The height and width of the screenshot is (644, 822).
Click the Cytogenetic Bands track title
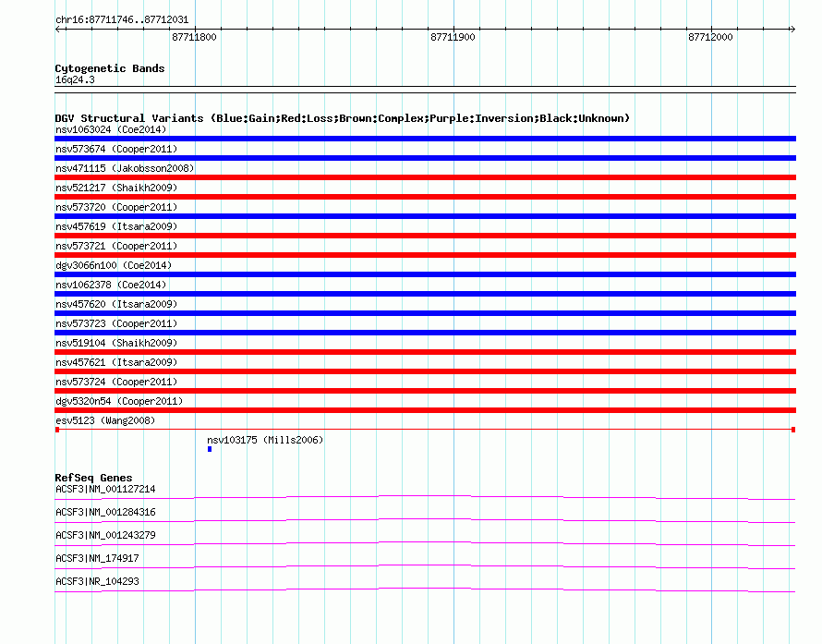[x=110, y=68]
